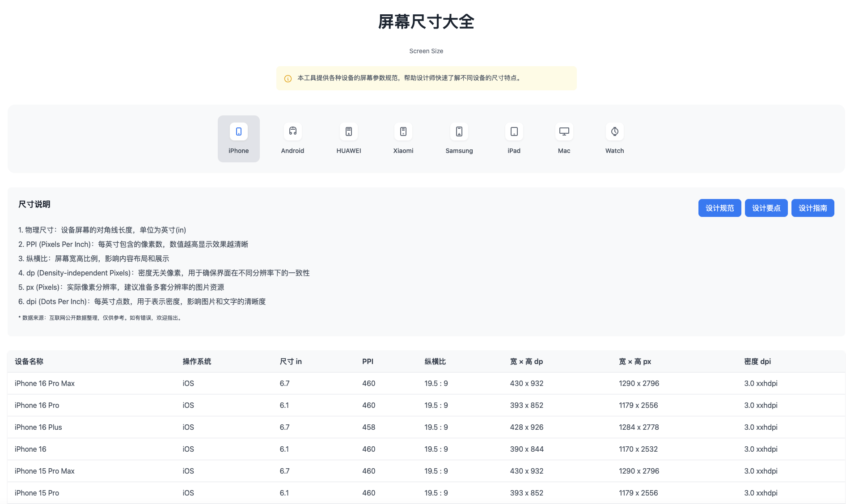Click the 设计要点 button

(x=766, y=208)
